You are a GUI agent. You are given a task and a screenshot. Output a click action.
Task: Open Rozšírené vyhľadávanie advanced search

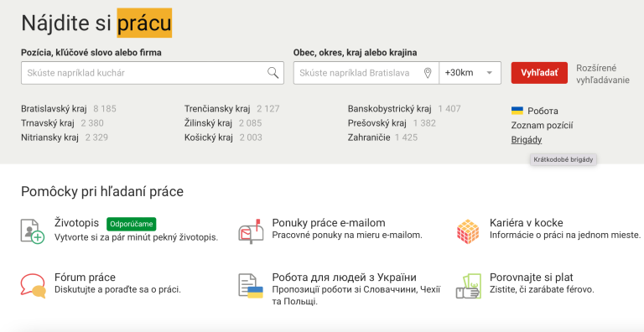pyautogui.click(x=603, y=74)
